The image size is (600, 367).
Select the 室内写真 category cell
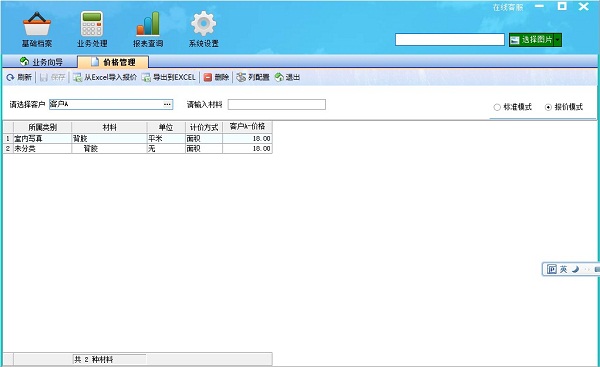coord(42,139)
